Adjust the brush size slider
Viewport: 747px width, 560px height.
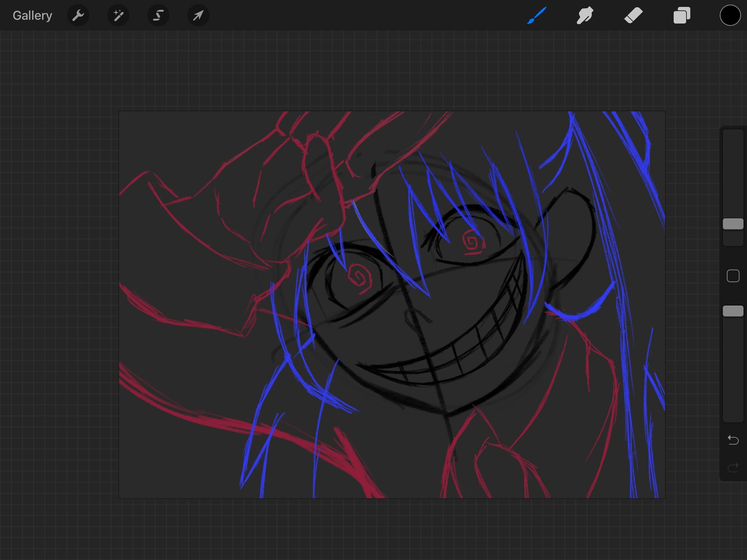(733, 224)
